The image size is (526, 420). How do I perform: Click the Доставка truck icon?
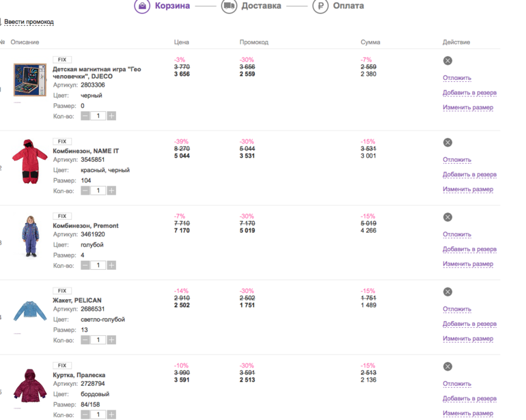click(229, 6)
